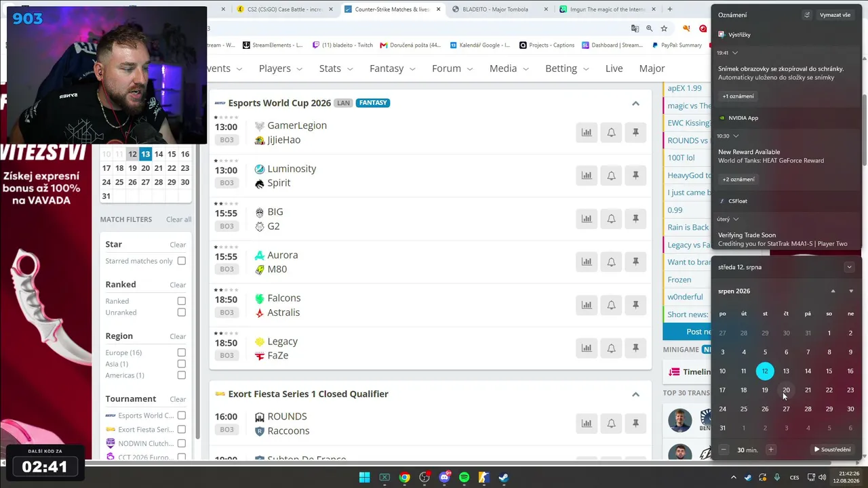The width and height of the screenshot is (868, 488).
Task: Tick the Unranked filter checkbox
Action: 182,312
